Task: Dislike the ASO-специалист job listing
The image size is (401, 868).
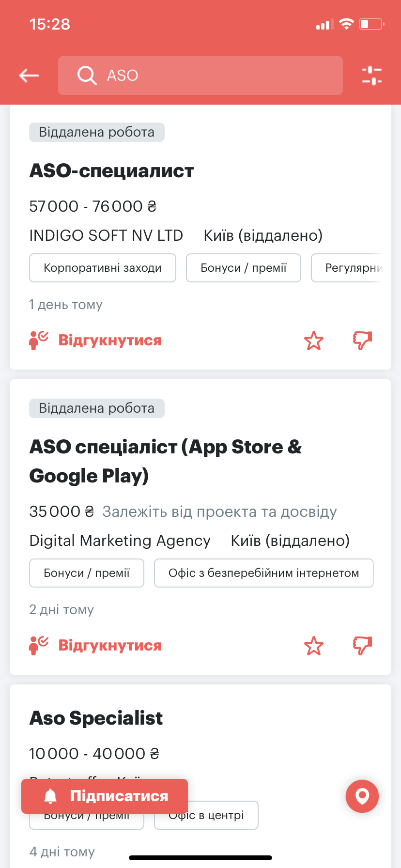Action: click(362, 341)
